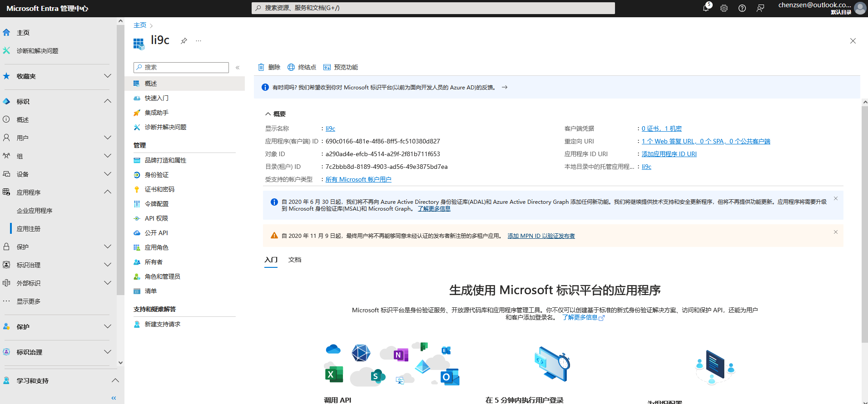Click the resource menu 搜索 field
Viewport: 868px width, 404px height.
click(x=181, y=67)
